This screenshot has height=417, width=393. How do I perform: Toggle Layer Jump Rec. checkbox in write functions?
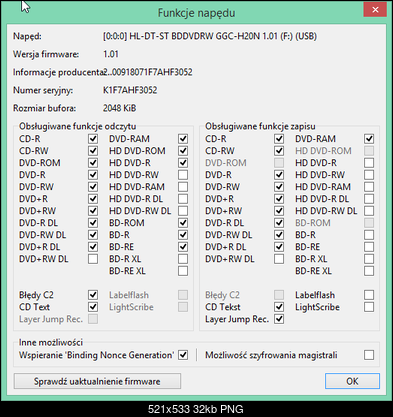point(279,319)
